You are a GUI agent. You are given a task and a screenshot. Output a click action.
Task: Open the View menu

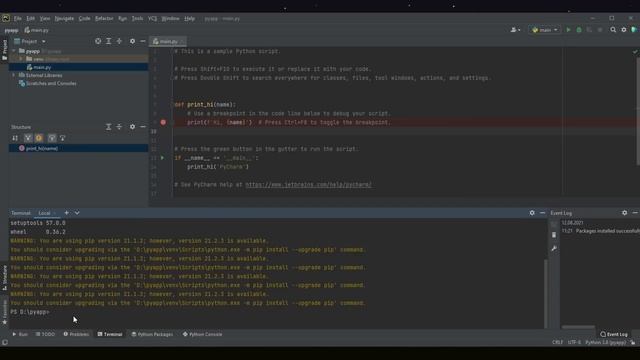(x=44, y=18)
